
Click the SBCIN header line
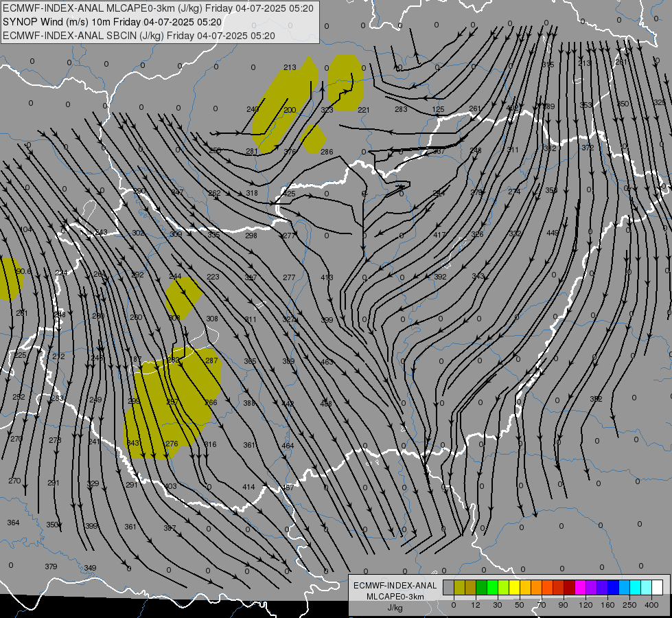(x=139, y=36)
